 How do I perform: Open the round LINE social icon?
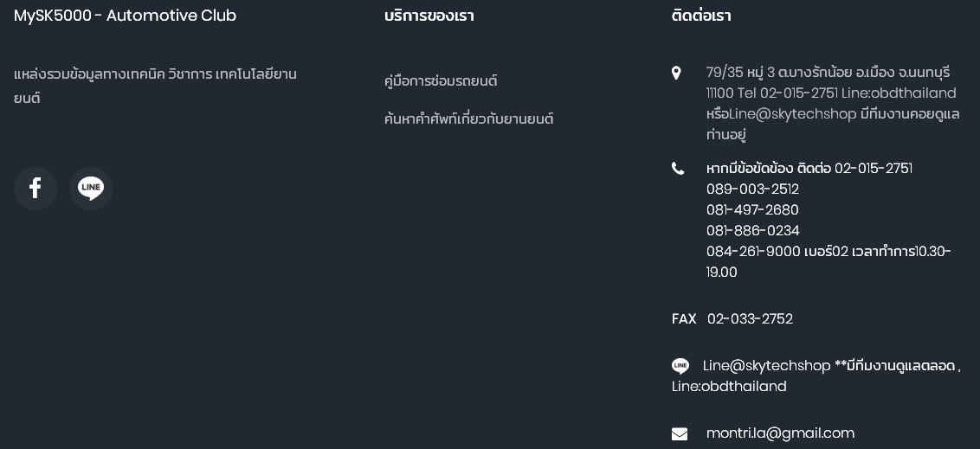(91, 189)
